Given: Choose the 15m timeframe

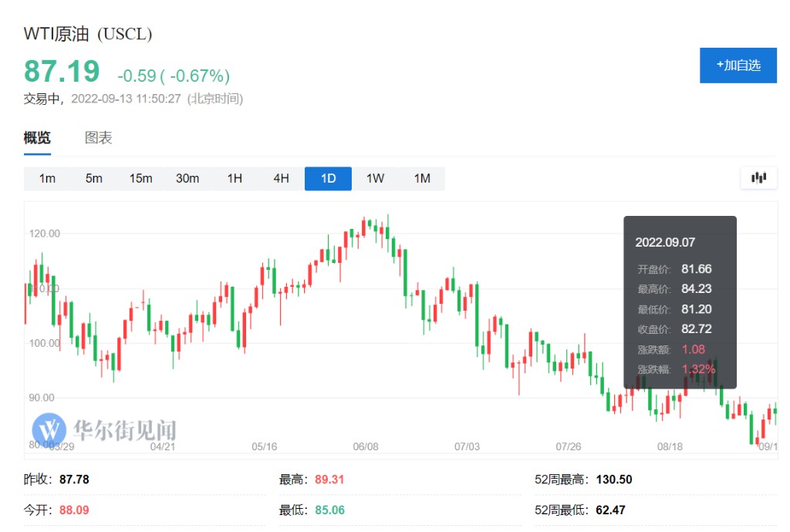Looking at the screenshot, I should (140, 179).
